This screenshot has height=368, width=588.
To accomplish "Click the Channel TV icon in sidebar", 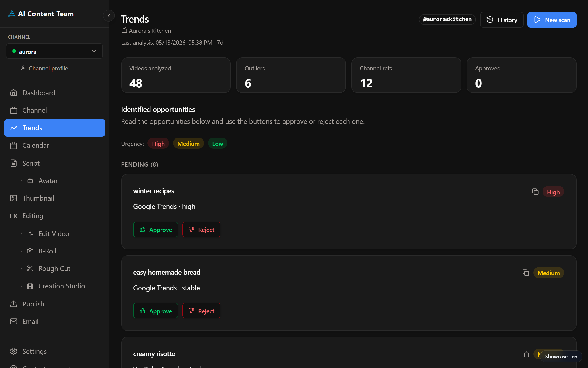I will pyautogui.click(x=14, y=110).
